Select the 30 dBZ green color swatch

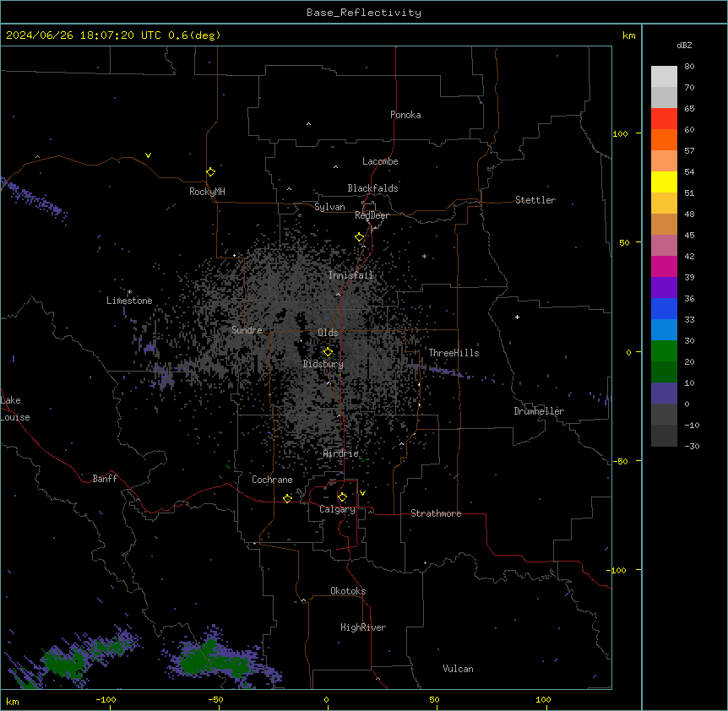(x=664, y=351)
